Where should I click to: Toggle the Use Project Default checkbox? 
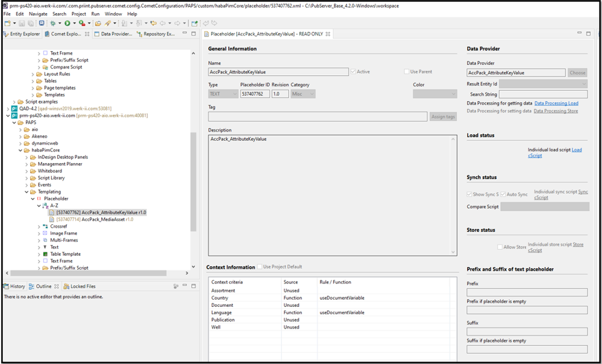(x=260, y=267)
